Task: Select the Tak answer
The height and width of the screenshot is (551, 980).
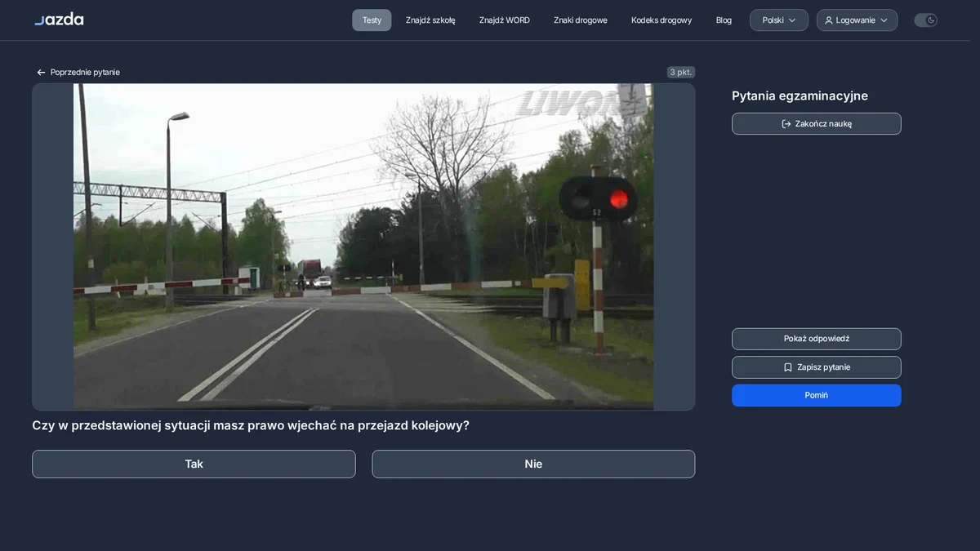Action: coord(194,464)
